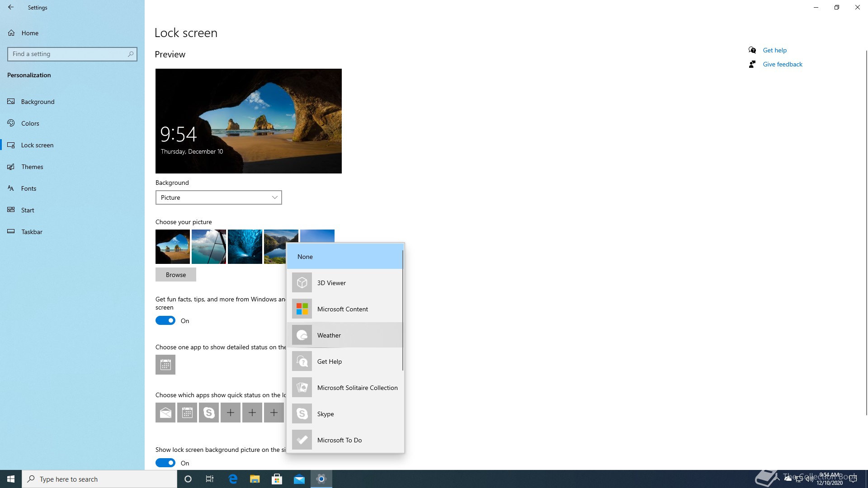Click the Calendar quick status icon

tap(187, 413)
